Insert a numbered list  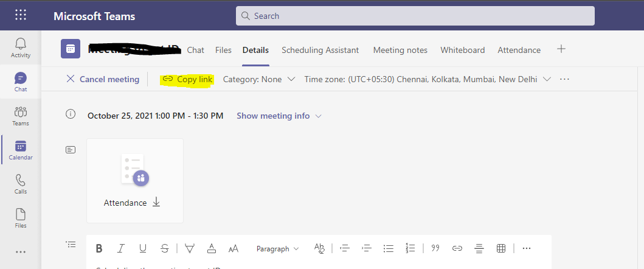point(410,248)
